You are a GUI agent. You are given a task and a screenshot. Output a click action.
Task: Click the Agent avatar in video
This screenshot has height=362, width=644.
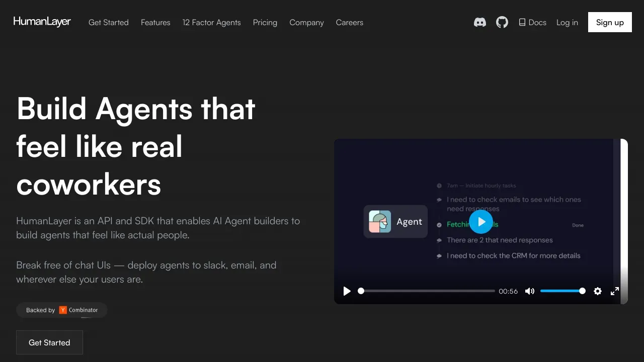pyautogui.click(x=380, y=221)
